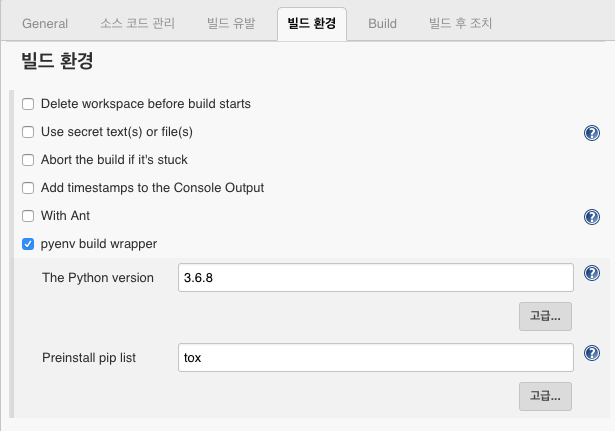Open the 소스 코드 관리 tab

[x=137, y=24]
